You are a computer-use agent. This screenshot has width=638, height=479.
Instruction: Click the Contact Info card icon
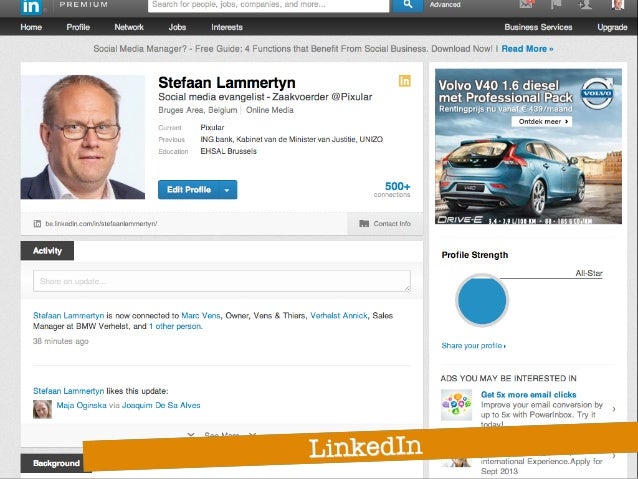pos(364,223)
